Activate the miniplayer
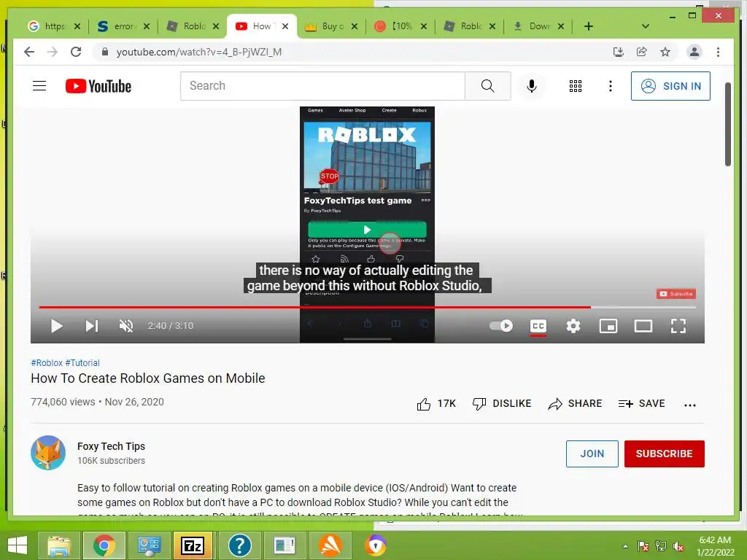 pos(608,326)
